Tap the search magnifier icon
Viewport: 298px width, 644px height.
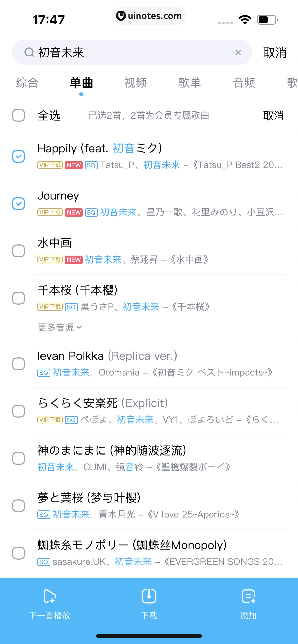(x=29, y=53)
